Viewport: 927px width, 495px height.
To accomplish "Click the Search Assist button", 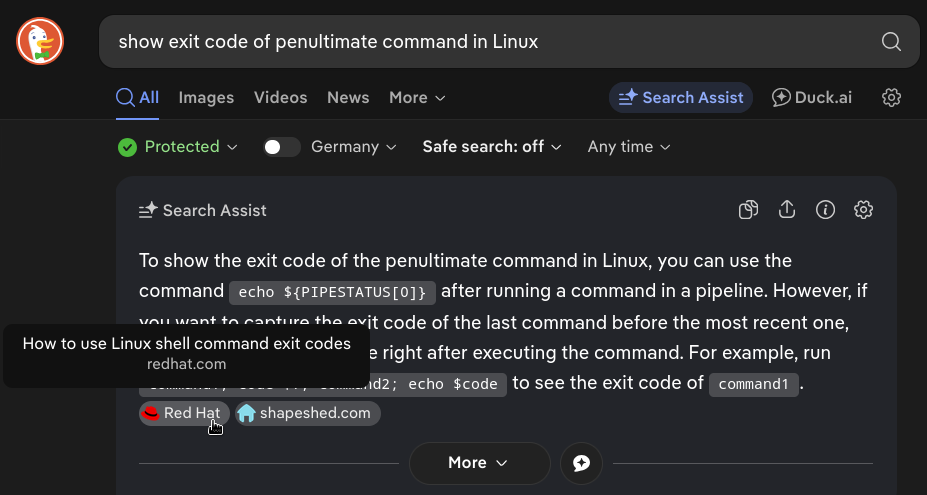I will pyautogui.click(x=681, y=97).
